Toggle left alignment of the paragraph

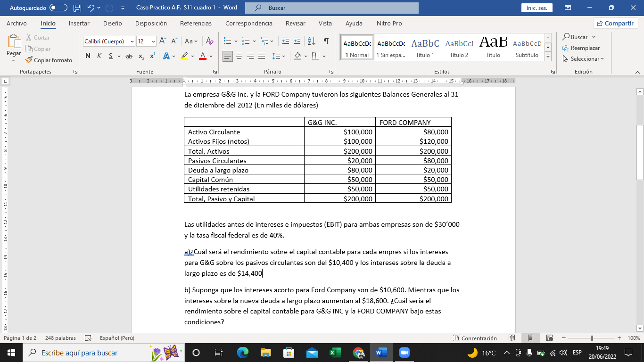(x=228, y=56)
